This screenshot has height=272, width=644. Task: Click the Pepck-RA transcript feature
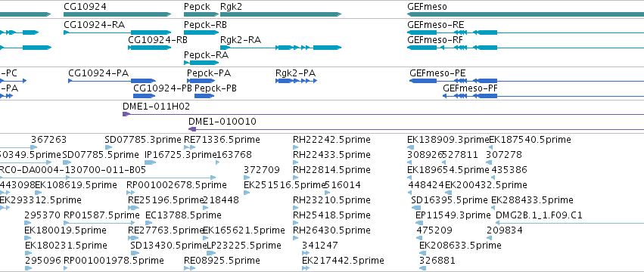pos(201,63)
